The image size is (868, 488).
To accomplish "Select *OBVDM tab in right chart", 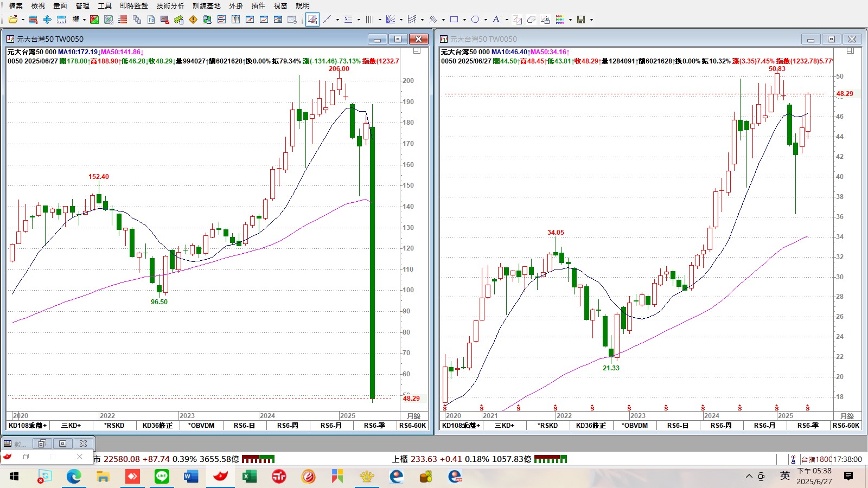I will tap(635, 426).
